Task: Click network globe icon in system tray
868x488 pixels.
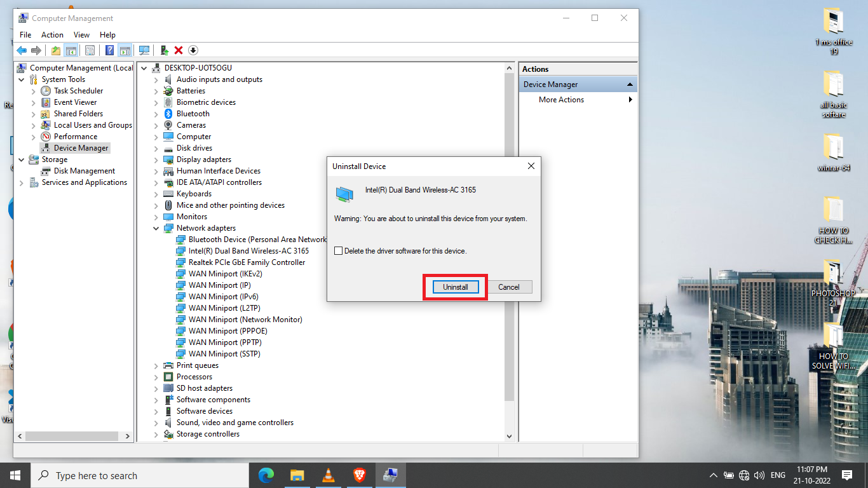Action: point(744,475)
